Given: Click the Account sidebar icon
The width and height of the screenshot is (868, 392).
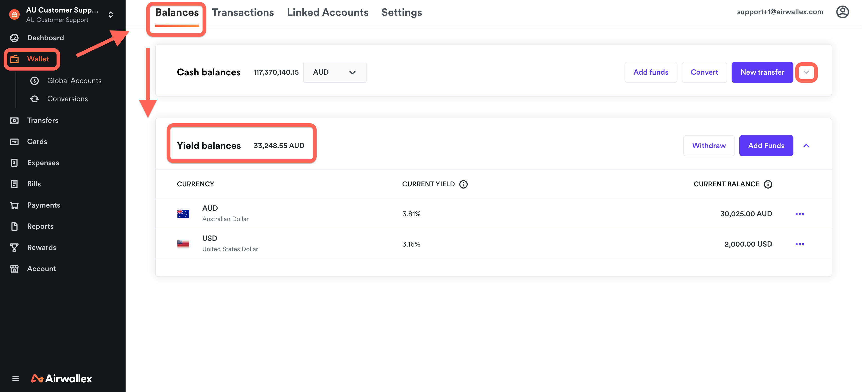Looking at the screenshot, I should click(x=14, y=268).
